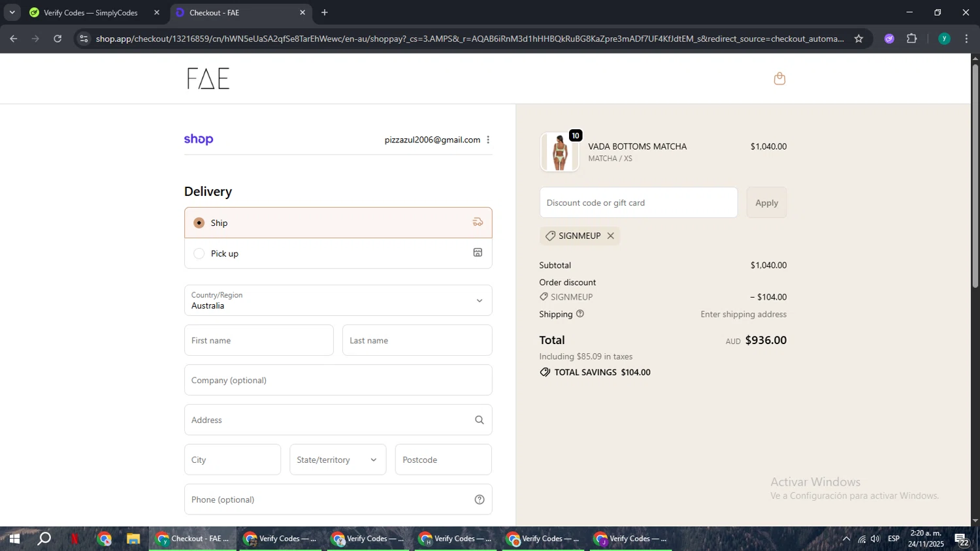The width and height of the screenshot is (980, 551).
Task: Remove the SIGNMEUP discount code
Action: click(611, 236)
